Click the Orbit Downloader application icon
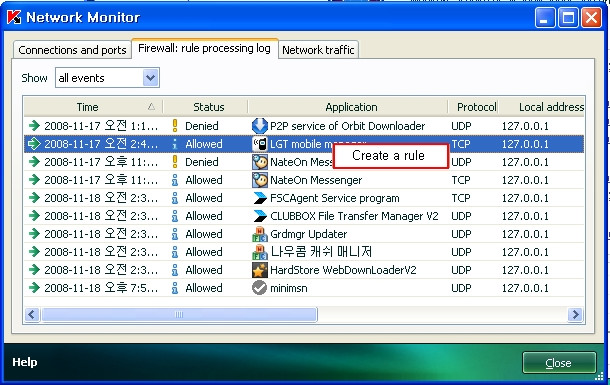 (x=259, y=126)
